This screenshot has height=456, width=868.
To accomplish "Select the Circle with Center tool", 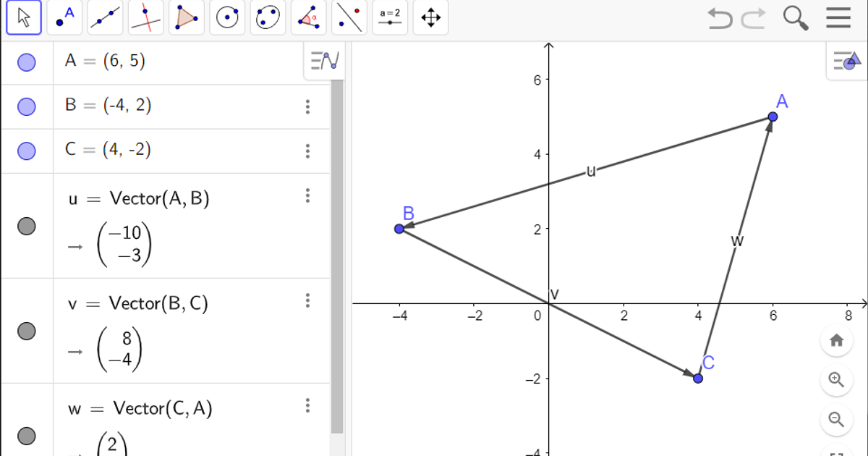I will point(227,18).
